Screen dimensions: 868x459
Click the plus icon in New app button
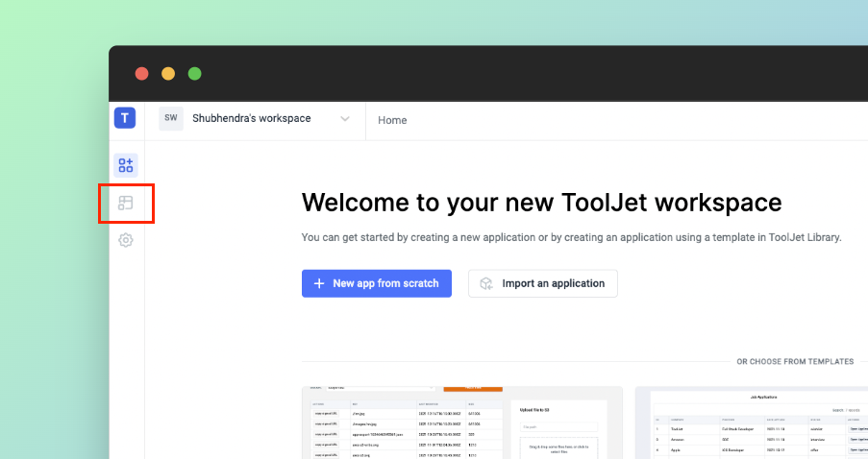319,283
